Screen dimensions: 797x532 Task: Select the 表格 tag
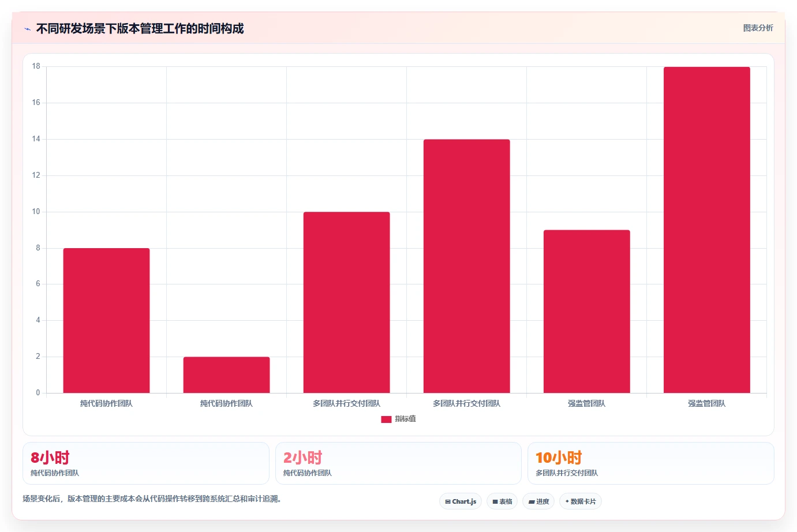coord(502,501)
